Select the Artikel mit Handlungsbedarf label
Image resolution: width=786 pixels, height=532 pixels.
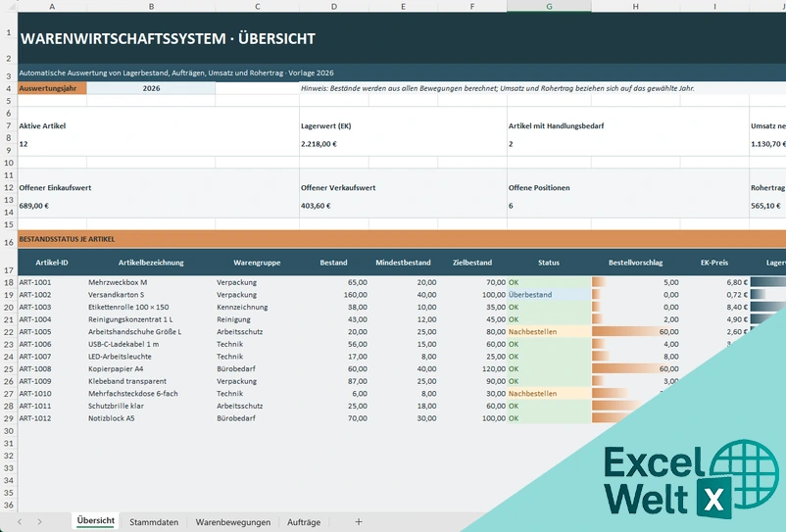point(556,126)
